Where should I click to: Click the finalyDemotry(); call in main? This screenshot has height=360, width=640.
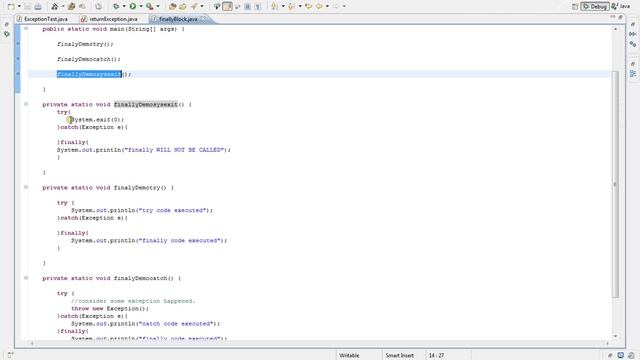pyautogui.click(x=85, y=44)
